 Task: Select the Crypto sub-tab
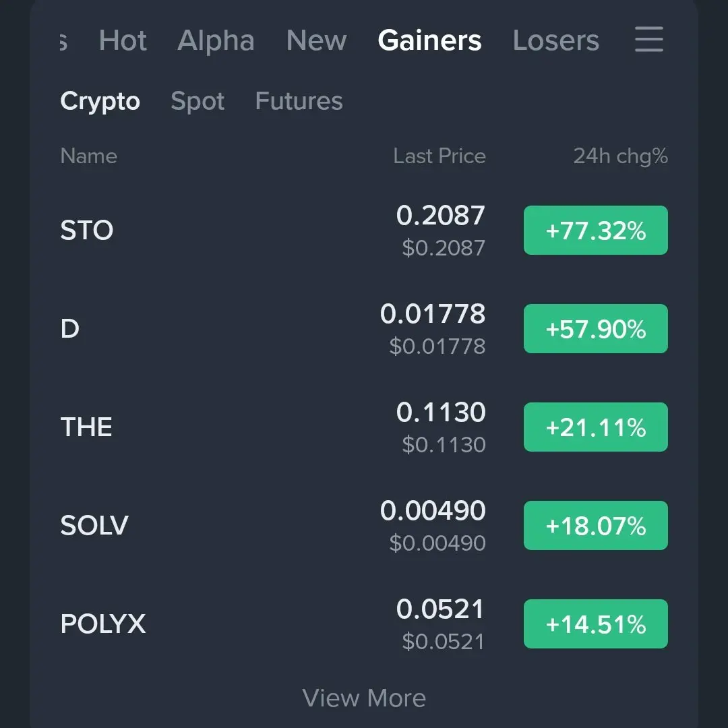coord(100,101)
